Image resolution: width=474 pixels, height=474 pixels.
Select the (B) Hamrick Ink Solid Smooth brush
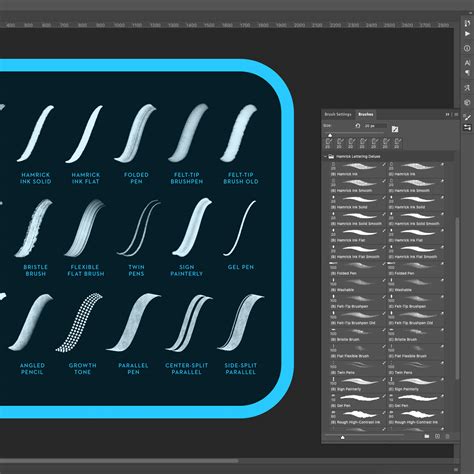[358, 219]
